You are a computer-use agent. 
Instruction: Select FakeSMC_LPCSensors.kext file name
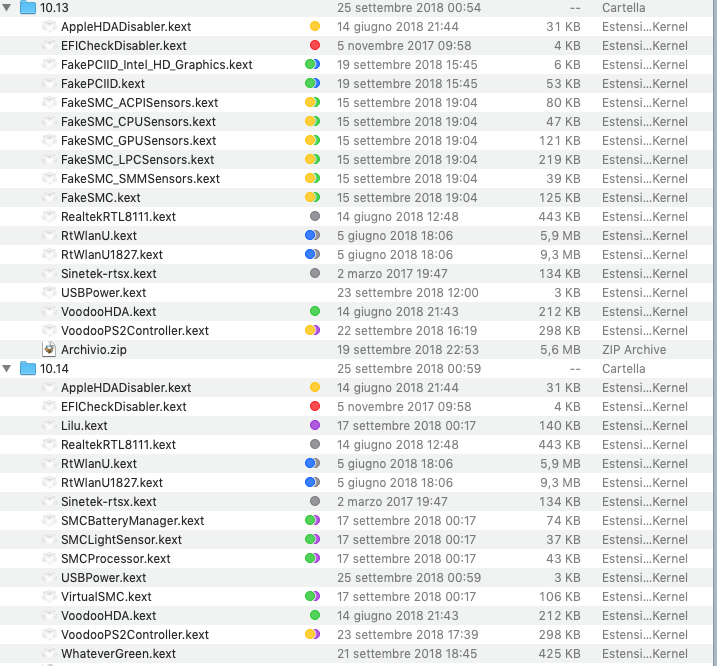click(138, 160)
